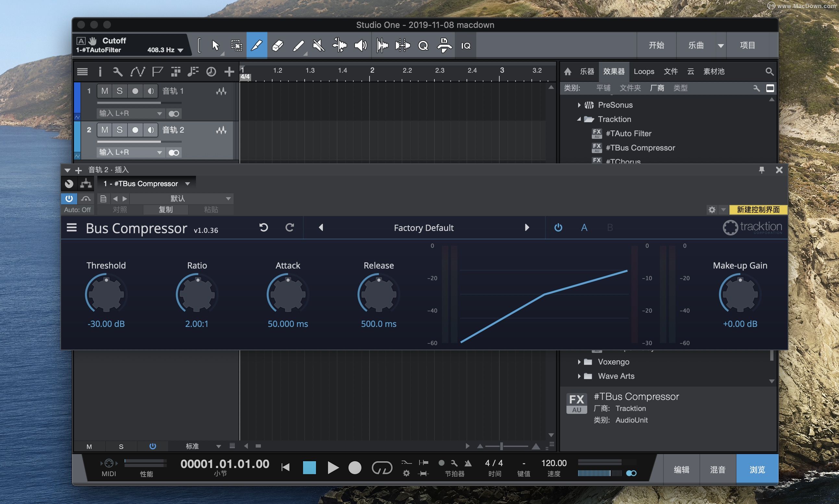Click the undo icon in Bus Compressor

(x=263, y=228)
